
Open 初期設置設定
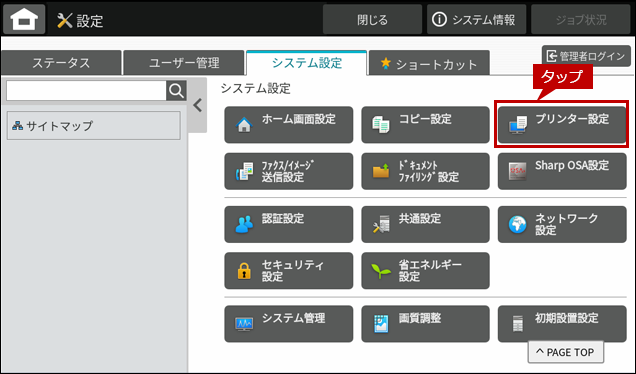pos(562,324)
